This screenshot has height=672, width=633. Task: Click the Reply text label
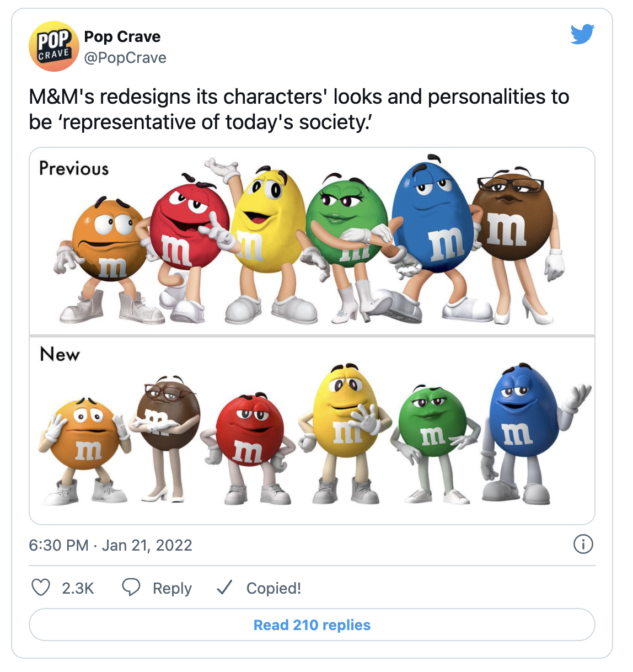(172, 588)
